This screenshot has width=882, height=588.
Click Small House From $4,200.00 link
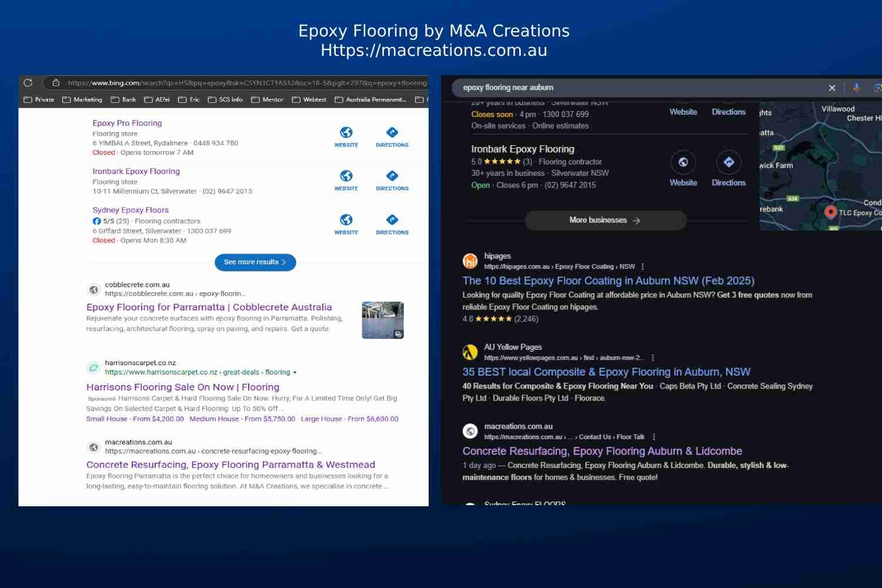(x=135, y=419)
